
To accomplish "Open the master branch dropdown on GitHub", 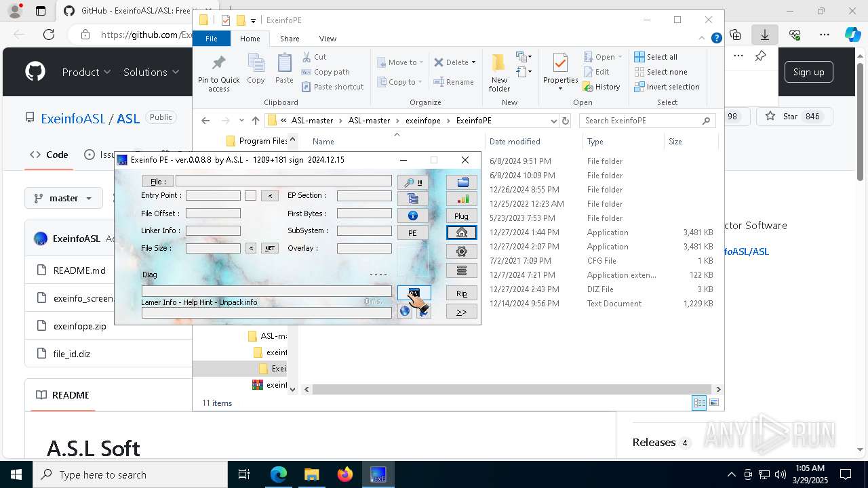I will [64, 198].
